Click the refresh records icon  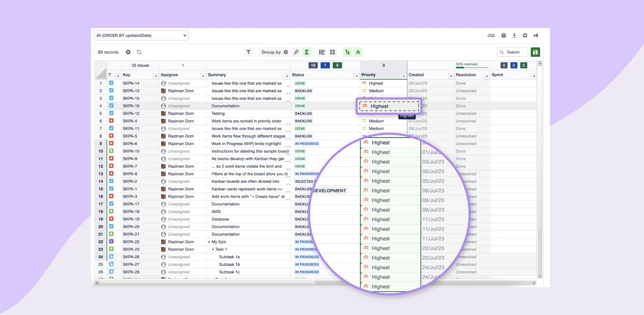(x=139, y=52)
